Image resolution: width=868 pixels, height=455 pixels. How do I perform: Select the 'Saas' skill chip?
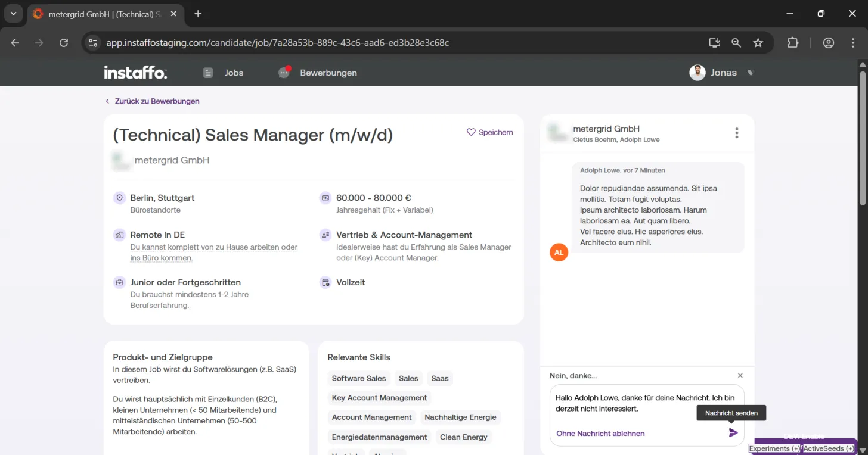click(x=440, y=378)
